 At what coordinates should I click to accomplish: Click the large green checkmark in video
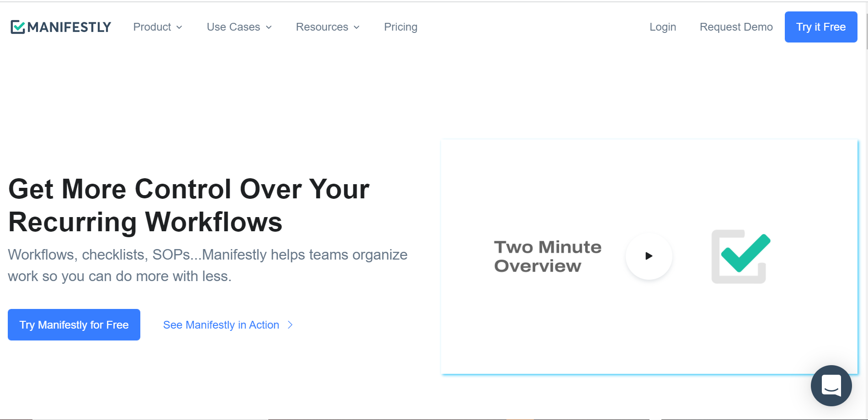click(745, 254)
